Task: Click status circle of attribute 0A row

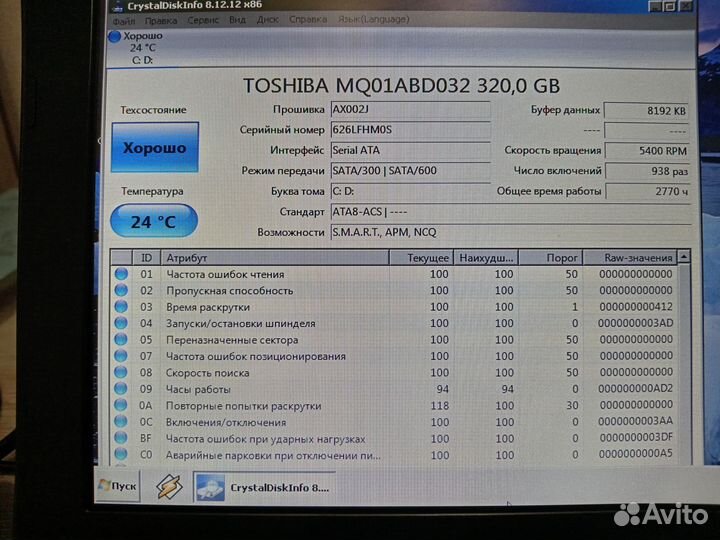Action: [x=121, y=405]
